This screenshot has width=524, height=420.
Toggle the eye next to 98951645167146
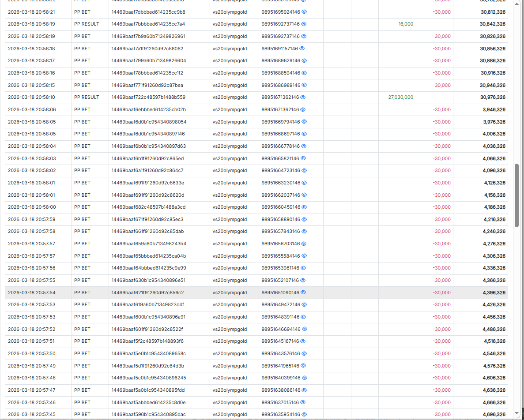(303, 341)
